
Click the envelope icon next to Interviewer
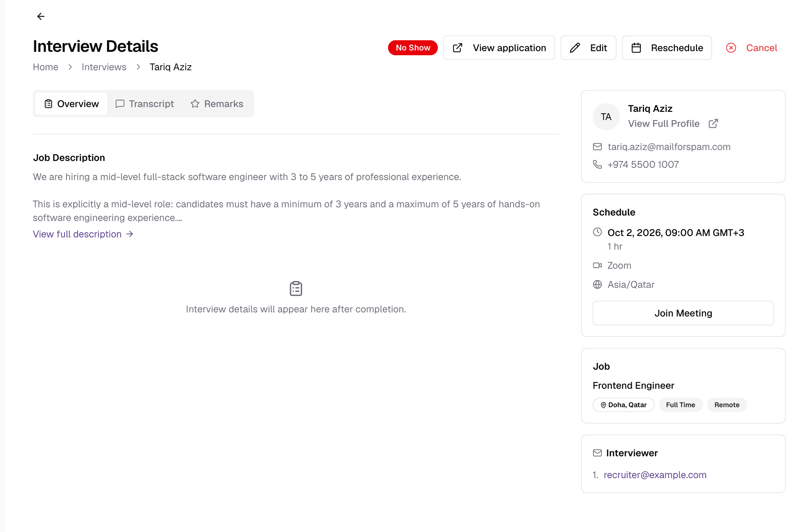click(597, 453)
